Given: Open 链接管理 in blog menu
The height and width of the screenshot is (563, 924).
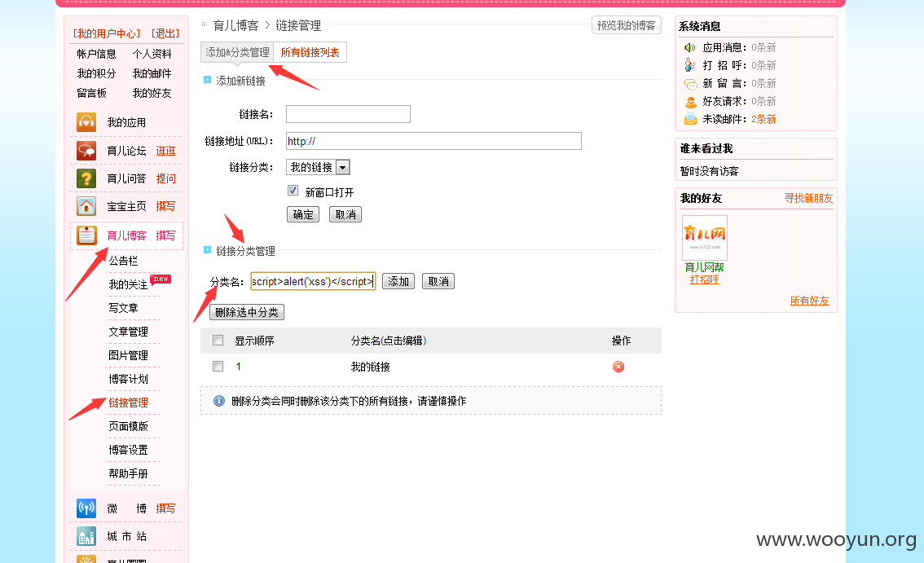Looking at the screenshot, I should [128, 402].
